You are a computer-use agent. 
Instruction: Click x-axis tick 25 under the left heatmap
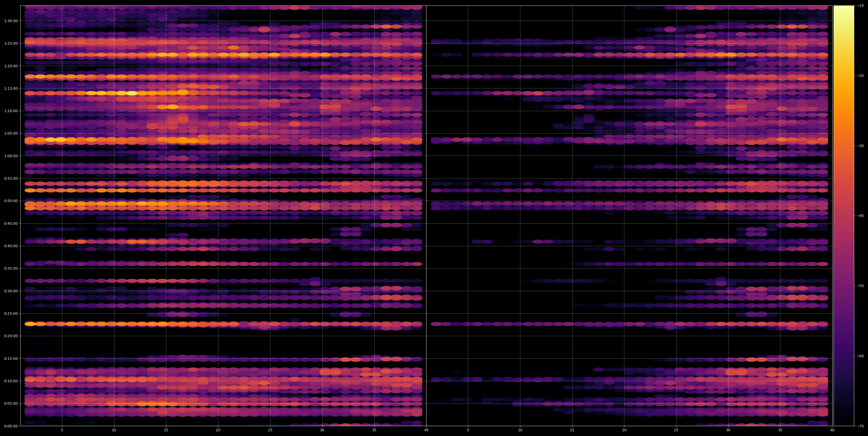(x=270, y=430)
